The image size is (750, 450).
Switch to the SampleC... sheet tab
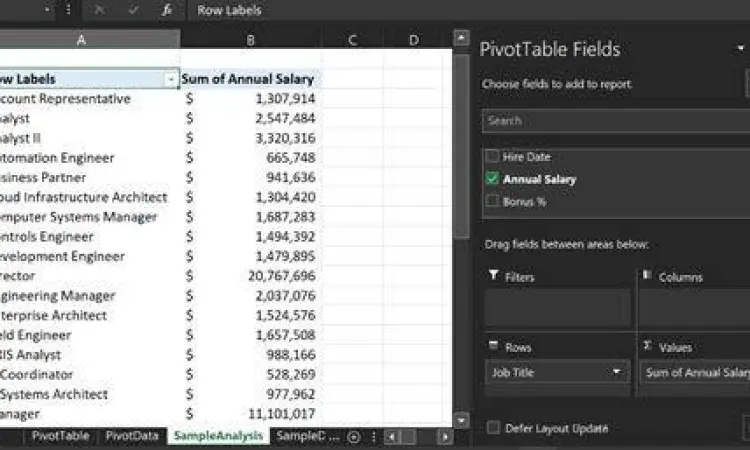coord(308,436)
